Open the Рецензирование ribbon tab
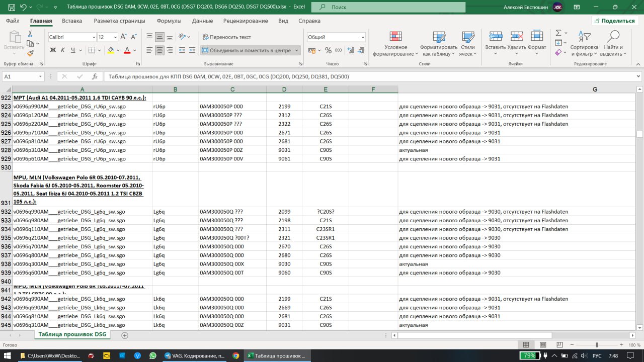This screenshot has height=362, width=644. pyautogui.click(x=246, y=21)
